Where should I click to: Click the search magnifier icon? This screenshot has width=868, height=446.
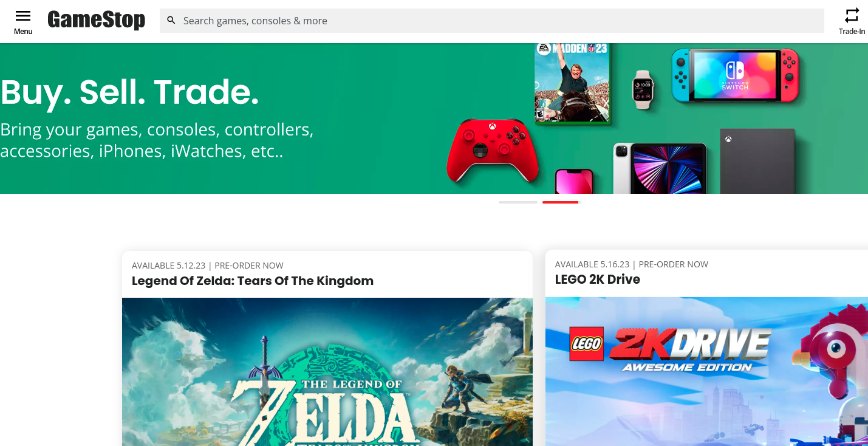(171, 21)
